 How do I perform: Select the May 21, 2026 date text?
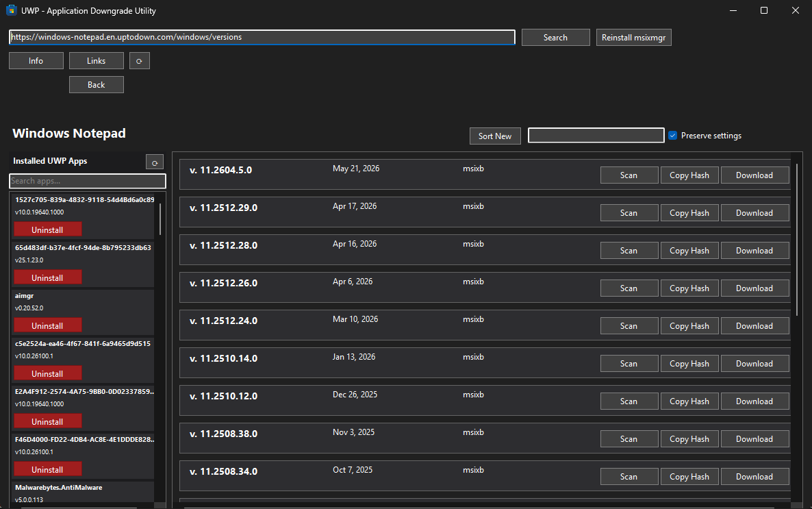356,169
